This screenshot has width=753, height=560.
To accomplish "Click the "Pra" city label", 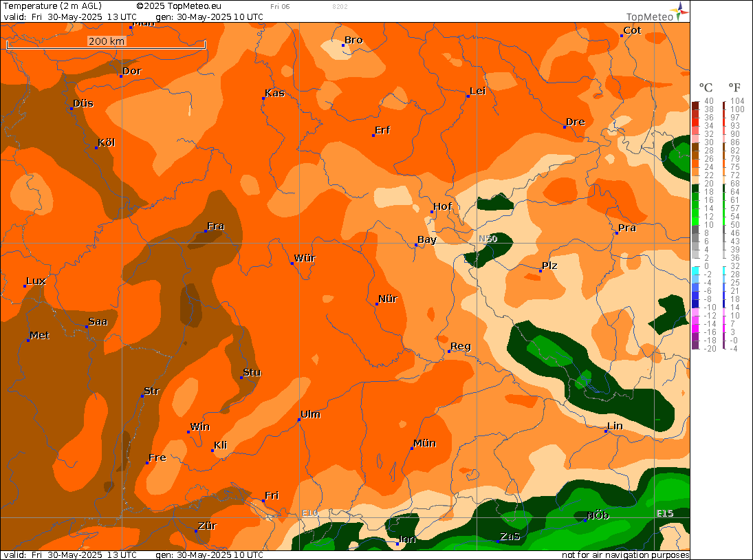I will coord(627,228).
